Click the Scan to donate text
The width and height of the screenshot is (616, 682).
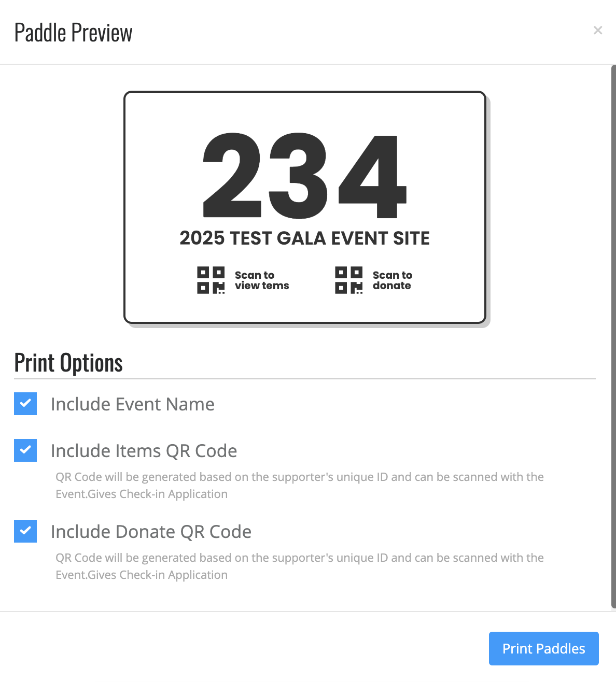click(393, 280)
